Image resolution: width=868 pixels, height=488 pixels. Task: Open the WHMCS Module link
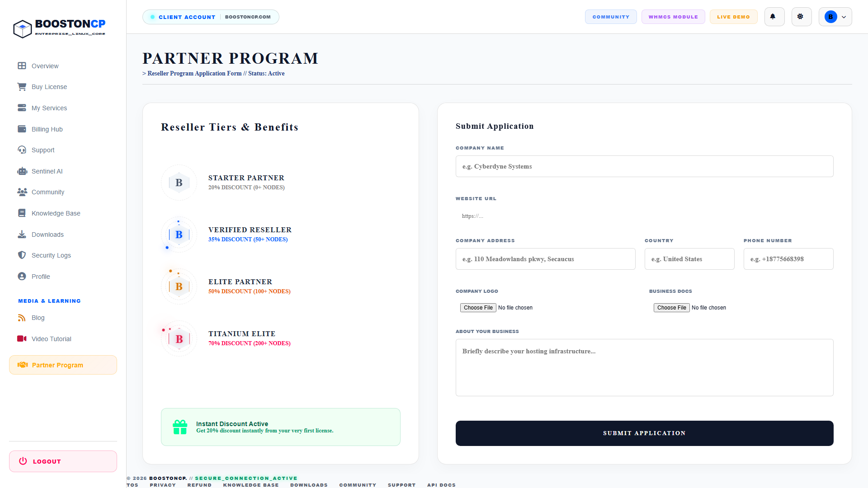(673, 17)
